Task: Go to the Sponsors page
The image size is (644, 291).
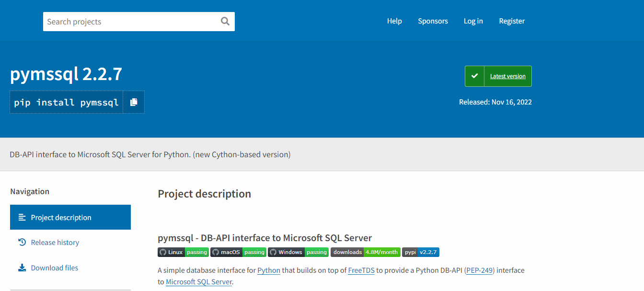Action: point(433,21)
